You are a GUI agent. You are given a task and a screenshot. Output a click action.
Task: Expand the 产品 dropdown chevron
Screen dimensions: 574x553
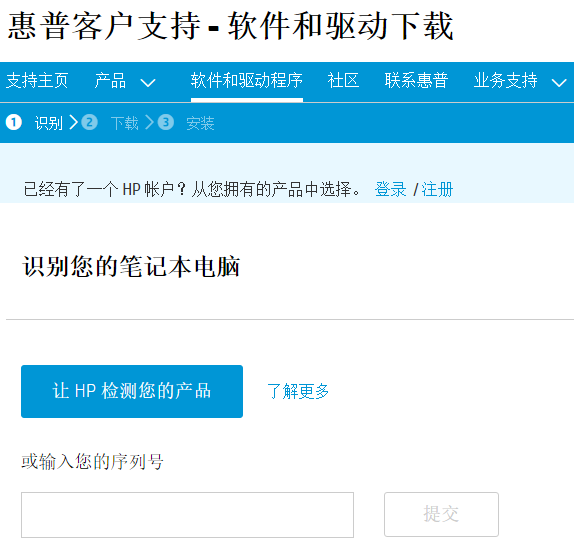[148, 83]
